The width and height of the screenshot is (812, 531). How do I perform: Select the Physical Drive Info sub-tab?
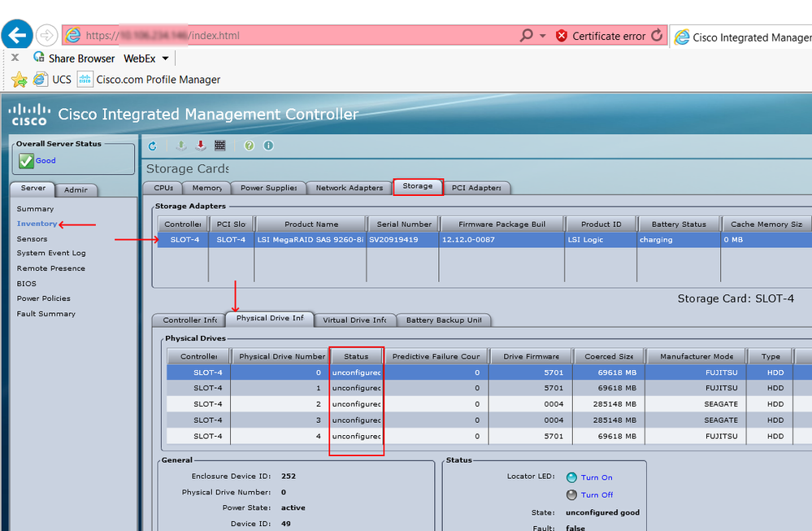270,319
